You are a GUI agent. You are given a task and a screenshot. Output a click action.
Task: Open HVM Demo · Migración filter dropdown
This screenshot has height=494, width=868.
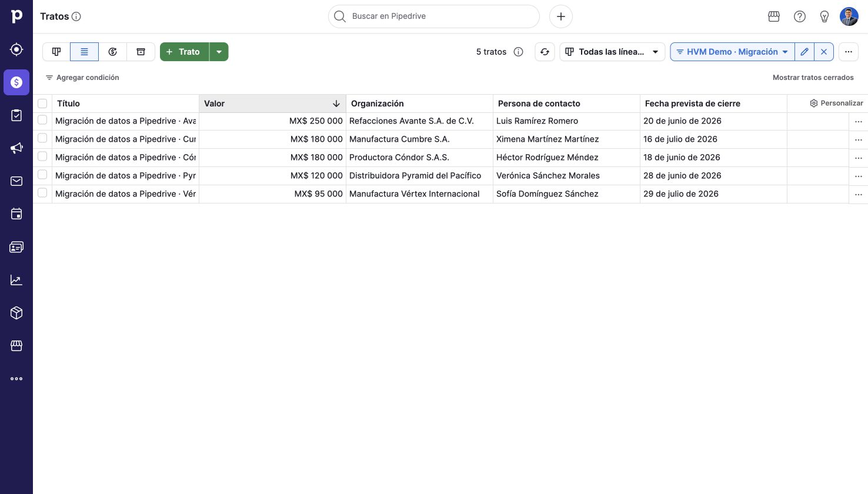[x=733, y=52]
